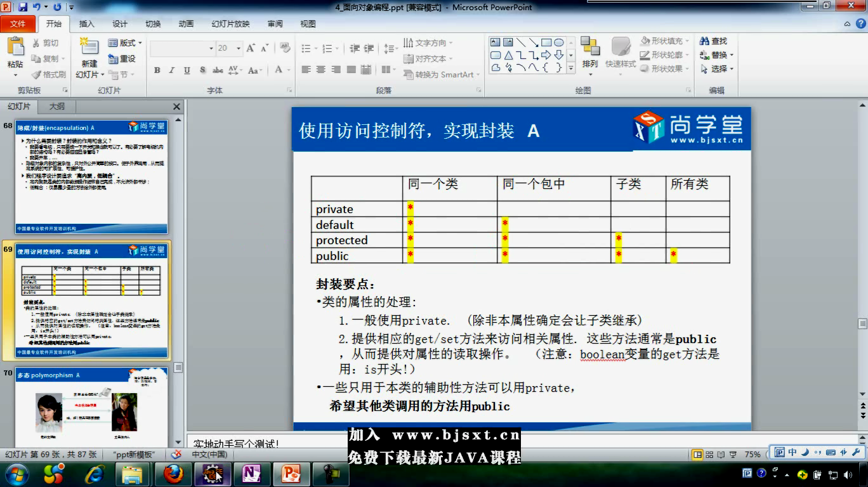Click the Decrease Font Size icon
This screenshot has width=868, height=487.
point(264,48)
